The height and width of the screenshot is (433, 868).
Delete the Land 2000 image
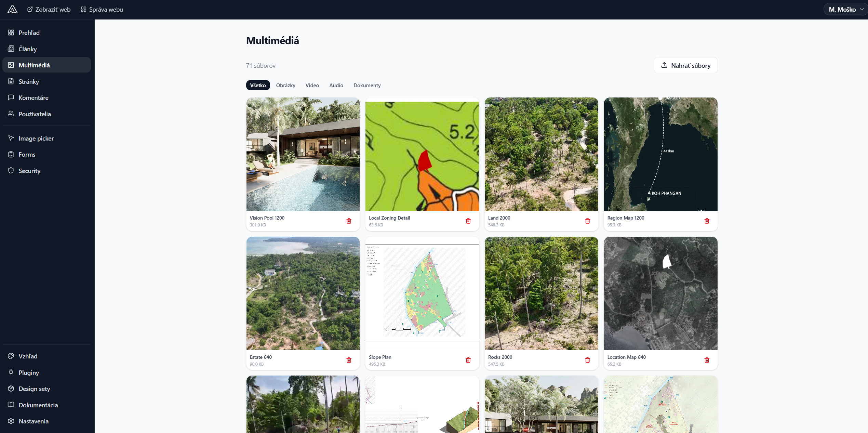click(587, 221)
